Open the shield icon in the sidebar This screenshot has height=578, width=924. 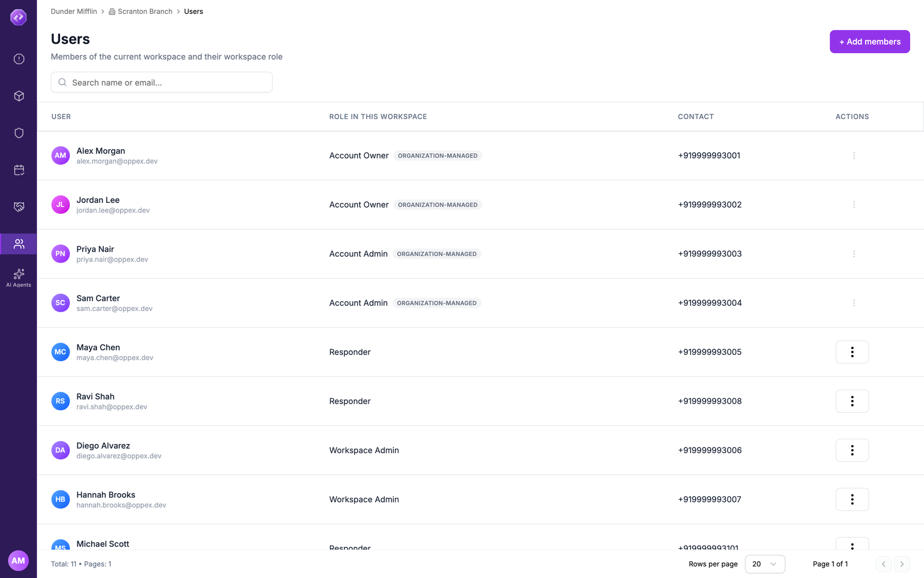[x=19, y=133]
